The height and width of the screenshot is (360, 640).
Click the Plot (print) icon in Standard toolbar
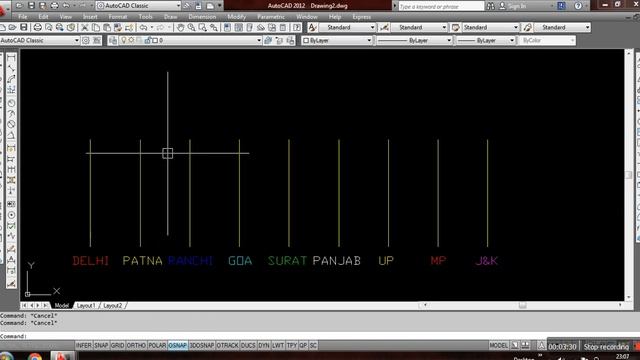[37, 27]
